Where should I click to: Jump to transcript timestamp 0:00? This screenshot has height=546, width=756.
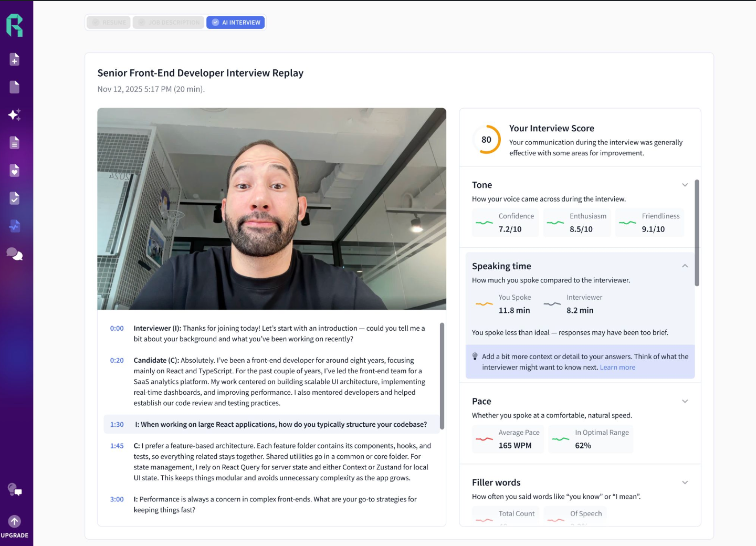117,329
